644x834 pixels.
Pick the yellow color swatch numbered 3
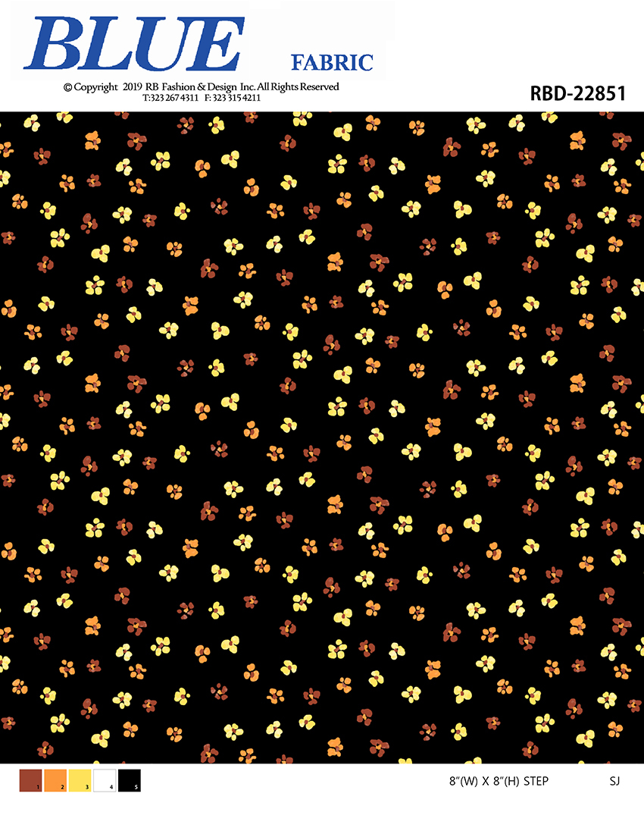[80, 780]
